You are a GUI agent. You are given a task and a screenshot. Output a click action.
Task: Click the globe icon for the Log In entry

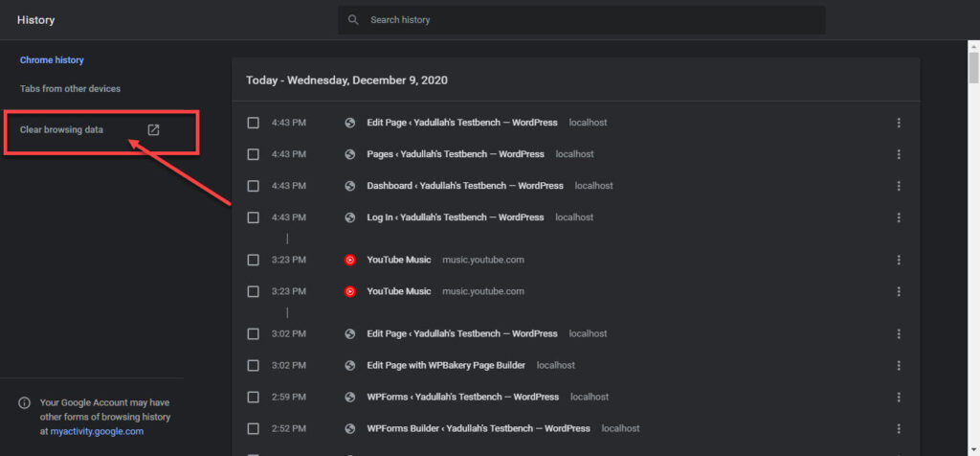point(350,217)
